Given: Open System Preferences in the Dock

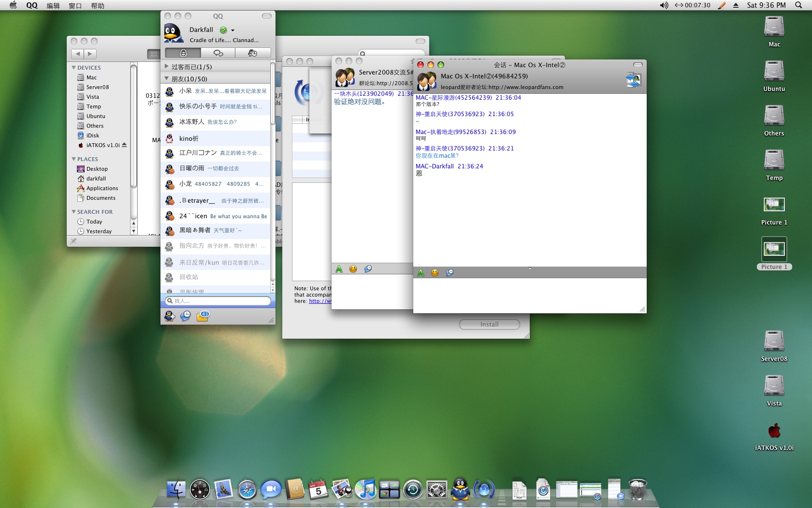Looking at the screenshot, I should pyautogui.click(x=437, y=490).
